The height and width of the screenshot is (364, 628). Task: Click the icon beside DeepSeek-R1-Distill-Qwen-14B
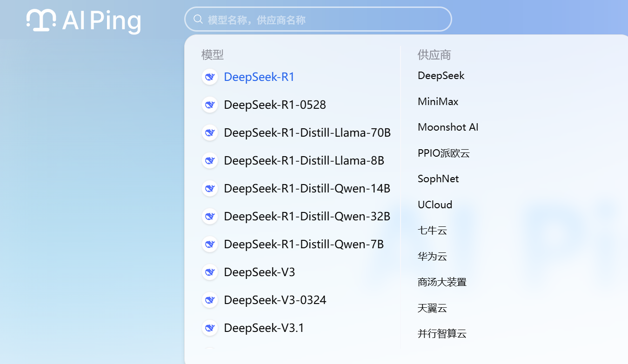pos(210,188)
